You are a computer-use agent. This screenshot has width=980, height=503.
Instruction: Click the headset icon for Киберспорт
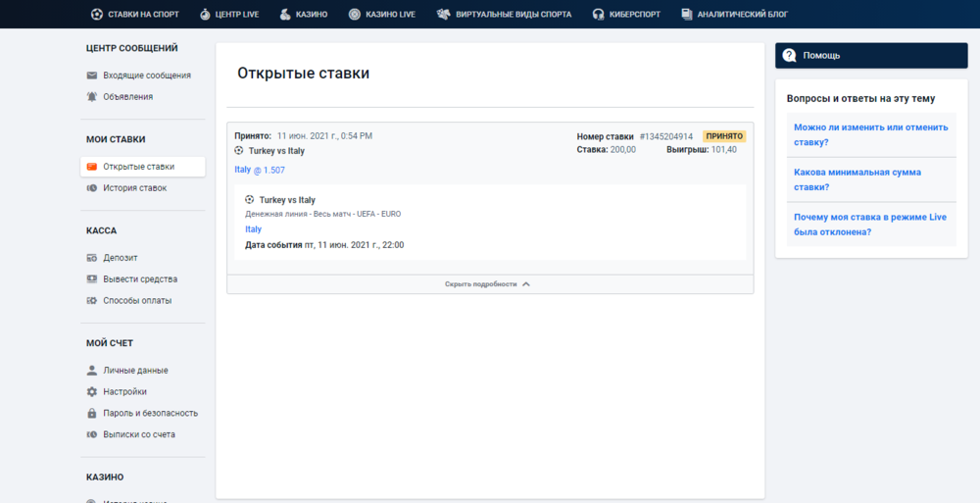[598, 14]
